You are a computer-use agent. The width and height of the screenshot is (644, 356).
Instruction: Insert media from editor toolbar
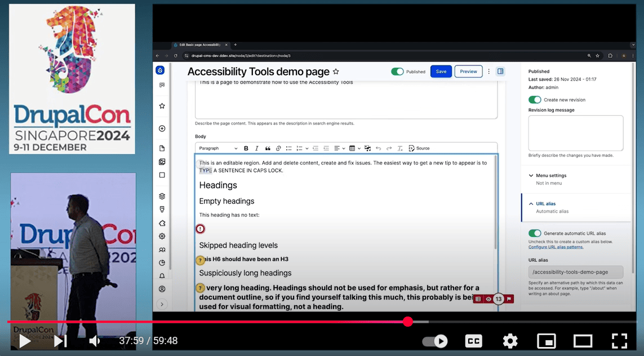click(367, 148)
